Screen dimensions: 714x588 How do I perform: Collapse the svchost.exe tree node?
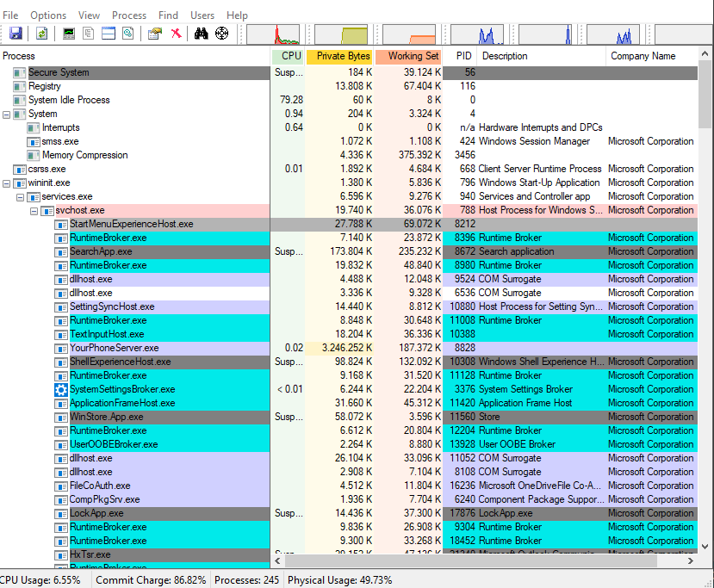[34, 211]
